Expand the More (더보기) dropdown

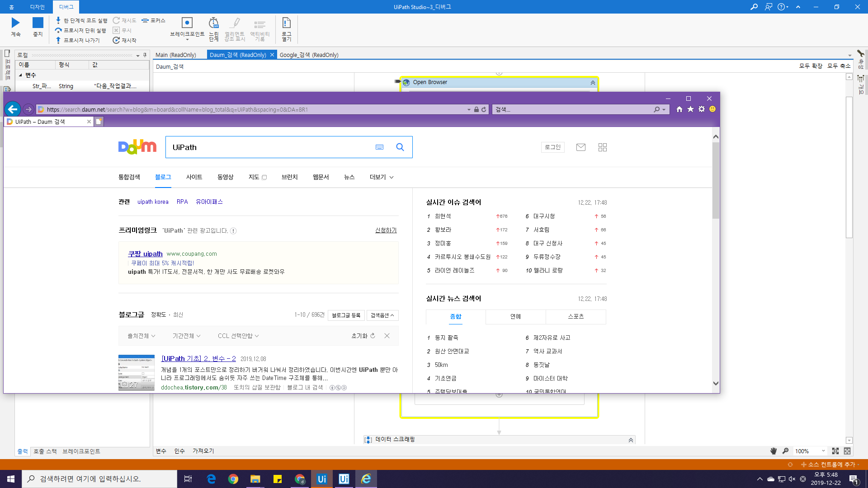(x=381, y=177)
